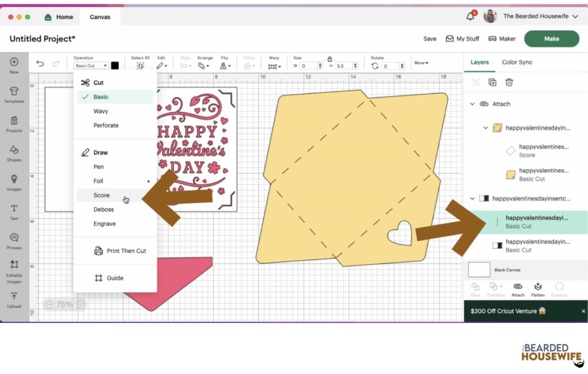Click the Undo arrow icon
The image size is (588, 374).
coord(40,64)
